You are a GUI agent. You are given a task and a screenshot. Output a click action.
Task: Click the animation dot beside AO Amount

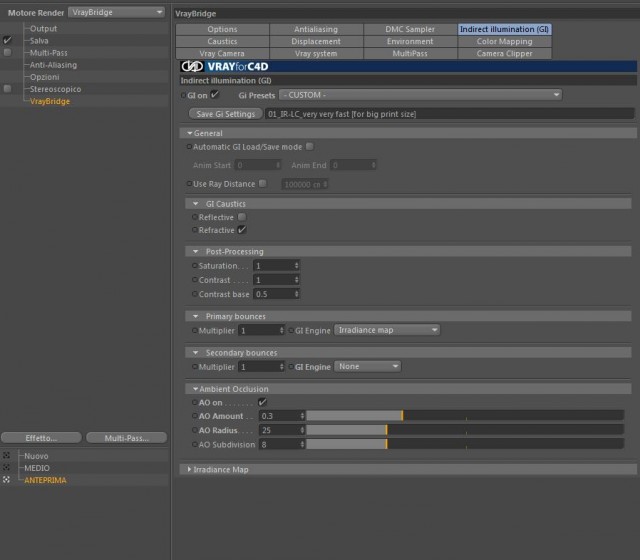pos(195,416)
